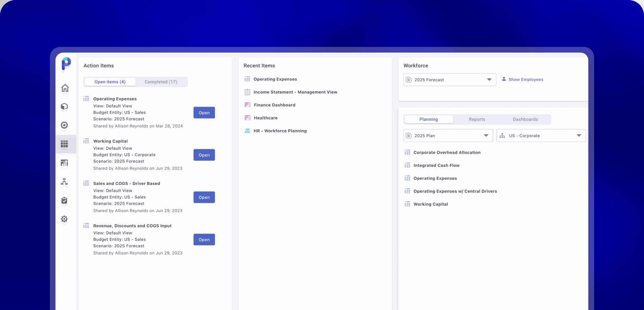
Task: Open Operating Expenses in planning list
Action: [435, 178]
